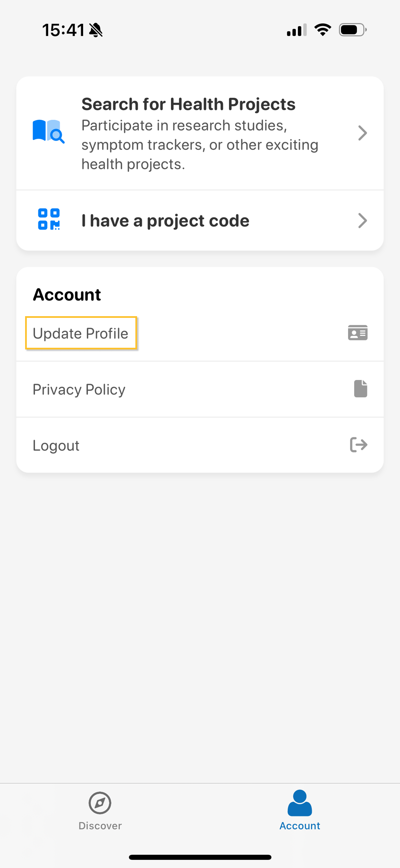Open the project code chevron arrow
Image resolution: width=400 pixels, height=868 pixels.
pos(362,221)
